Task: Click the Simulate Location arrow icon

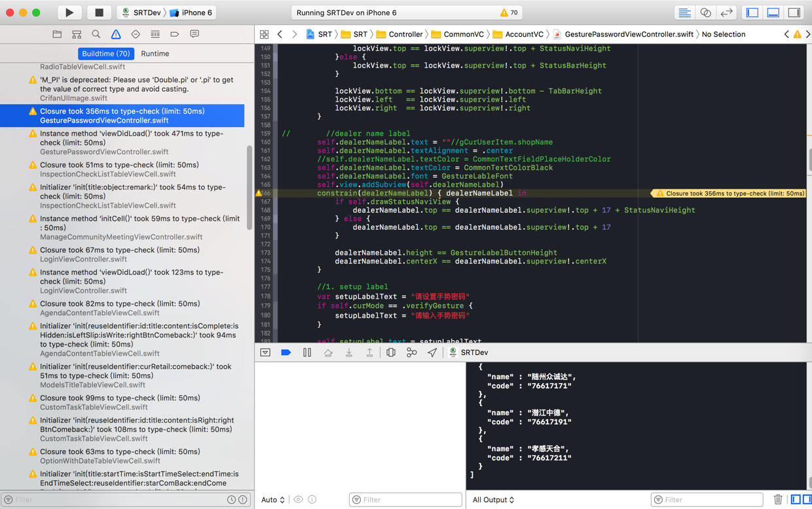Action: [432, 352]
